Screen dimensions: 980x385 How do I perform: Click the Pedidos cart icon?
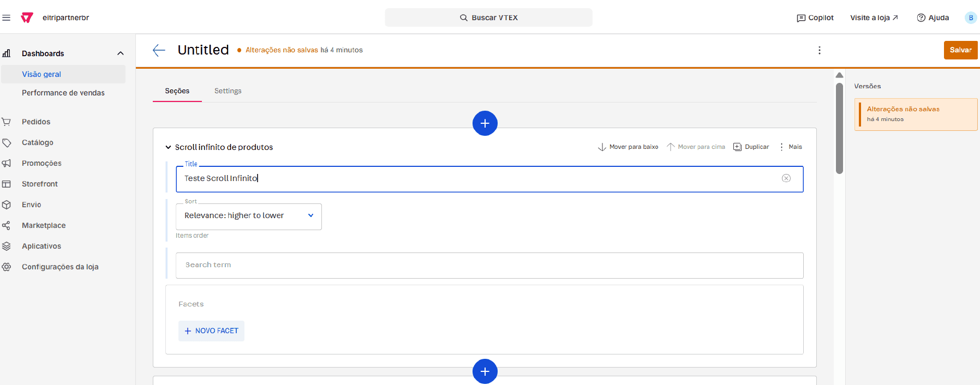coord(7,122)
